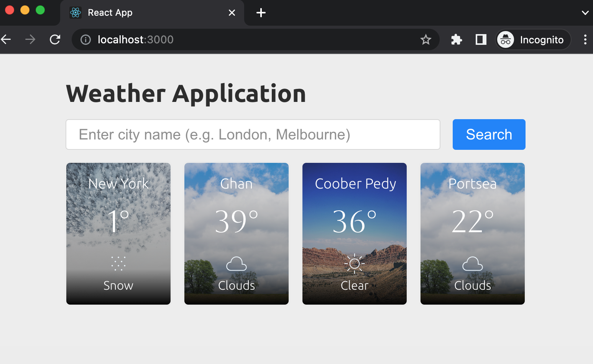This screenshot has width=593, height=364.
Task: Go back to previous page
Action: 6,39
